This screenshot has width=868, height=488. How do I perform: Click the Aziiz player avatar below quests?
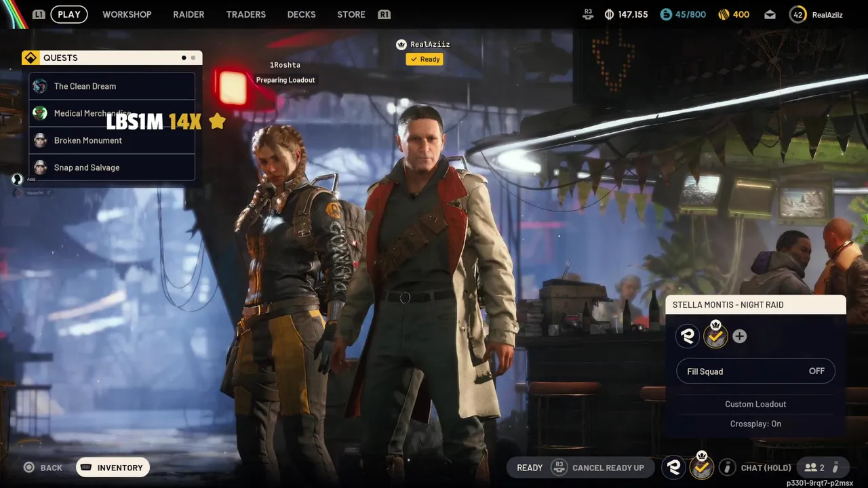tap(18, 179)
